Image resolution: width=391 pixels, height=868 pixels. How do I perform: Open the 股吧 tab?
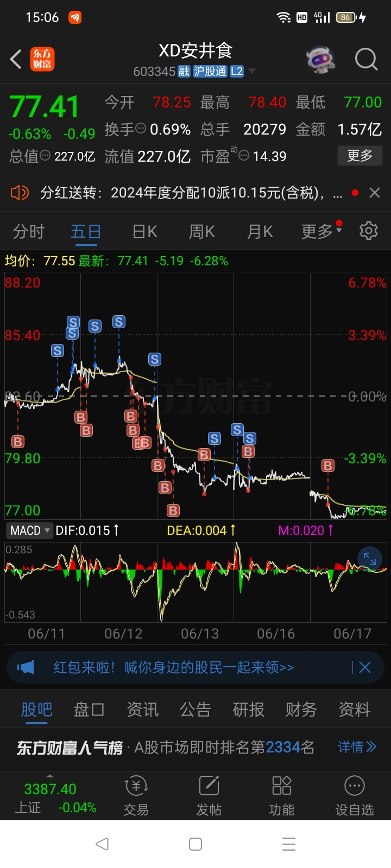click(37, 710)
